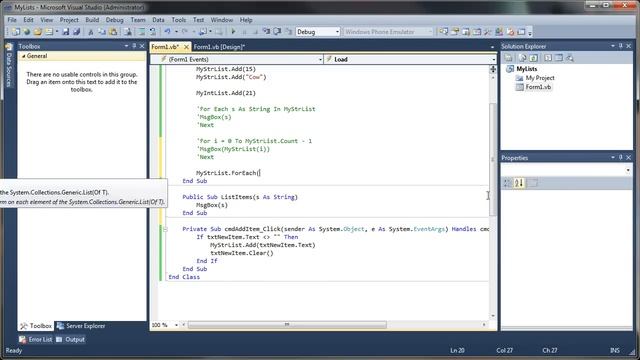Click toolbar overflow options arrow
Screen dimensions: 640x360
click(x=530, y=32)
